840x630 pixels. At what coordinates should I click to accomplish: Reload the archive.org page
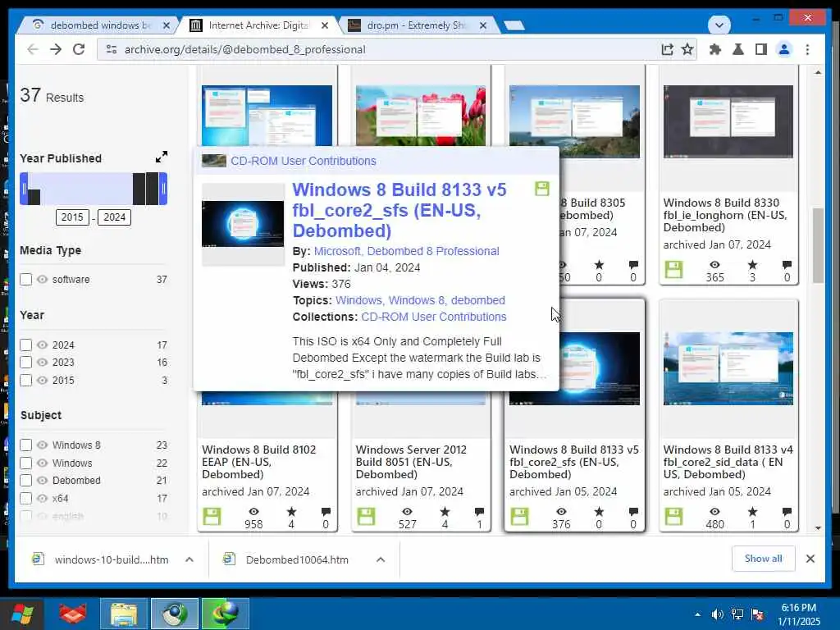point(79,49)
